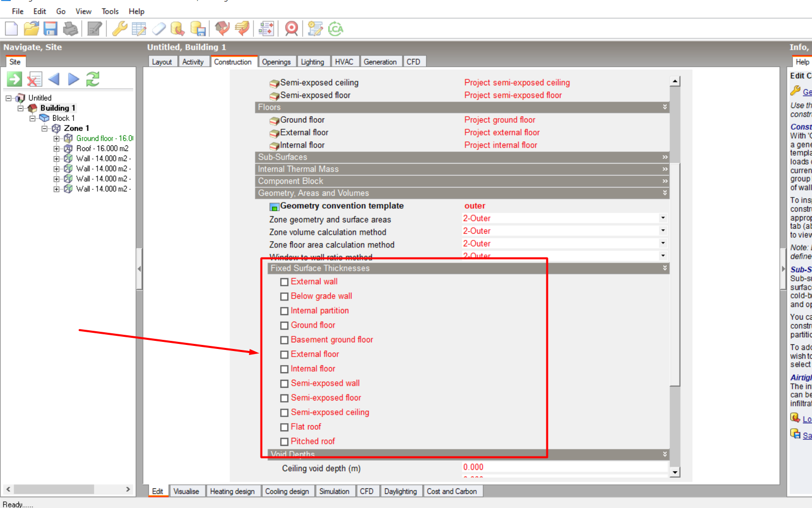Click the scroll down arrow of the construction panel
This screenshot has height=508, width=812.
coord(675,472)
